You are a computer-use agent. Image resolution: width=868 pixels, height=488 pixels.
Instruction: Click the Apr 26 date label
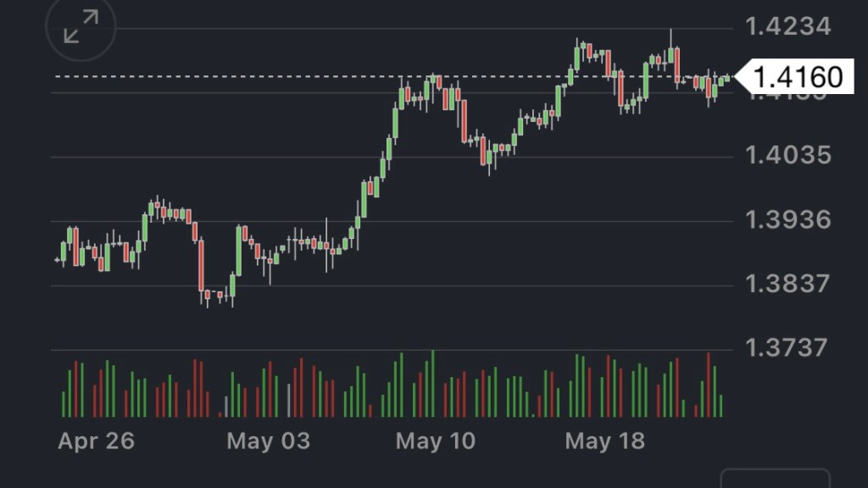tap(96, 441)
